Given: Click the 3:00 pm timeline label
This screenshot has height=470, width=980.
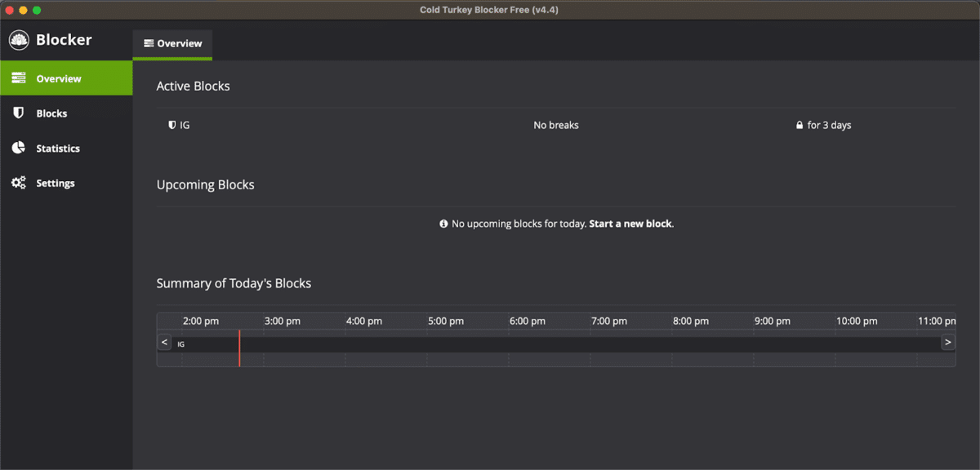Looking at the screenshot, I should pyautogui.click(x=283, y=321).
